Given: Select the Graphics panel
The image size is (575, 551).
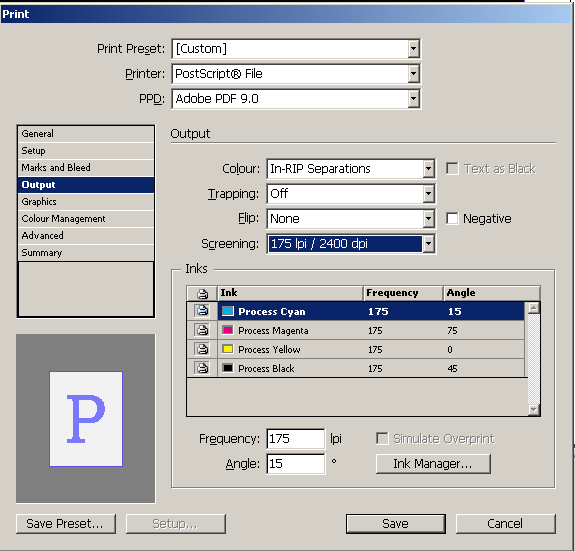Looking at the screenshot, I should click(86, 202).
